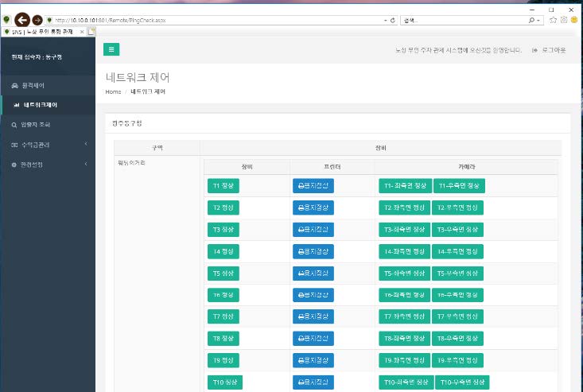This screenshot has height=392, width=583.
Task: Expand the 수익금관리 sidebar submenu
Action: 85,145
